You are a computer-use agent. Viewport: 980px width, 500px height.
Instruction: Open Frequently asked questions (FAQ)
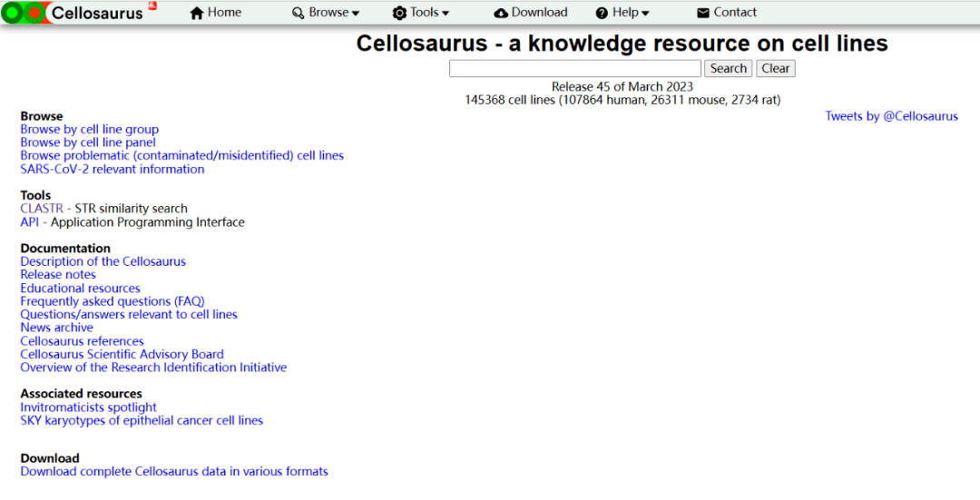point(113,302)
